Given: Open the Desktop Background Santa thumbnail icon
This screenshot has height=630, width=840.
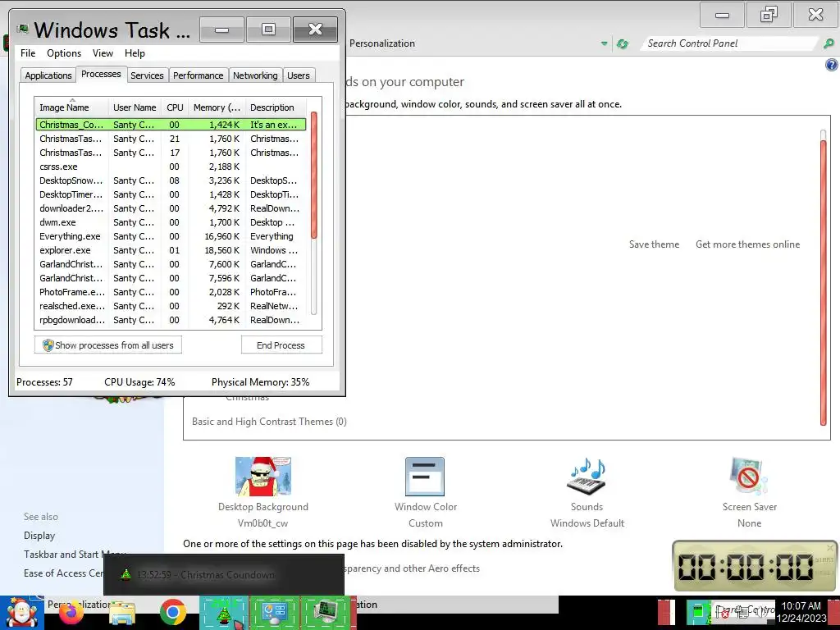Looking at the screenshot, I should point(263,477).
